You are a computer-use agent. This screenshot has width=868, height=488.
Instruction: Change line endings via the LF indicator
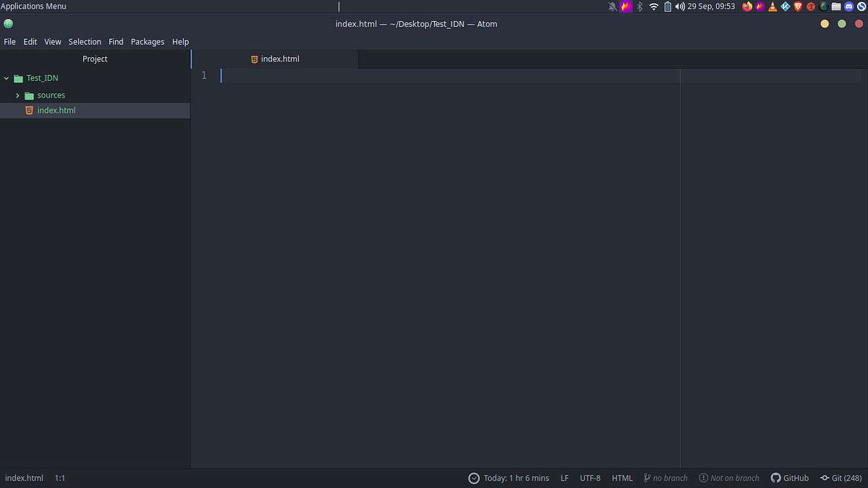coord(565,478)
